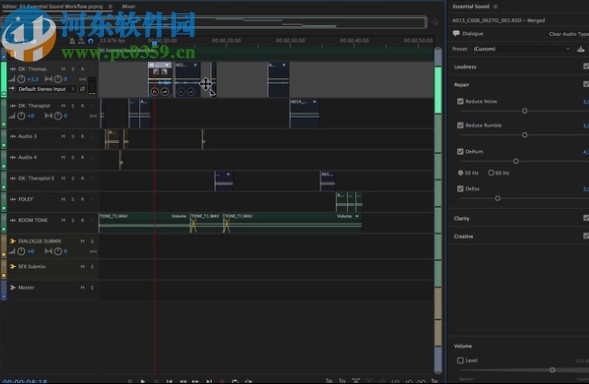
Task: Click DX: Thomas volume knob
Action: click(x=21, y=79)
